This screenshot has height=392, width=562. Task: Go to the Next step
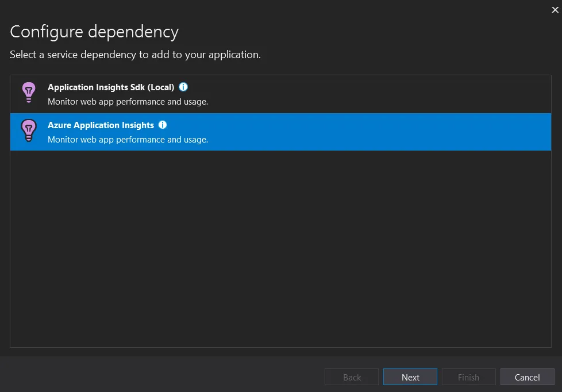pyautogui.click(x=410, y=377)
